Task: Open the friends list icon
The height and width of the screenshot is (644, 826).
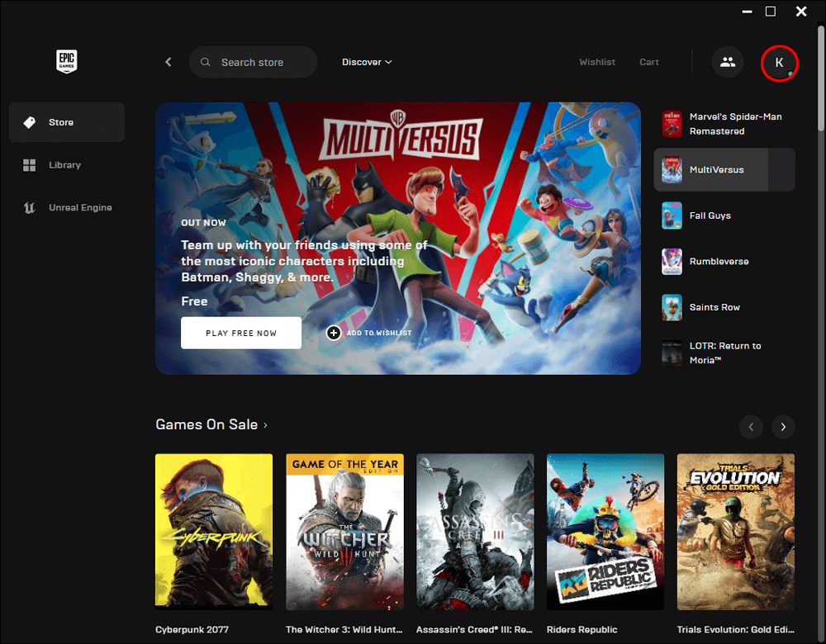Action: click(x=728, y=62)
